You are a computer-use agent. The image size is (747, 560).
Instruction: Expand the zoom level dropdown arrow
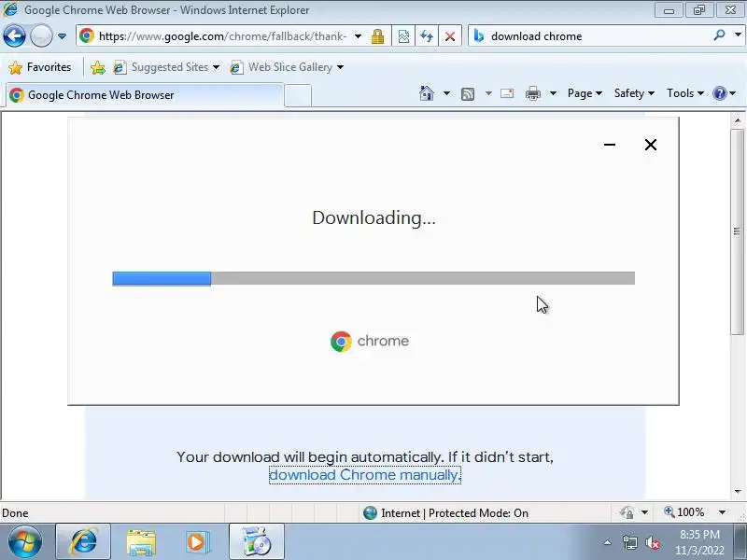click(722, 512)
